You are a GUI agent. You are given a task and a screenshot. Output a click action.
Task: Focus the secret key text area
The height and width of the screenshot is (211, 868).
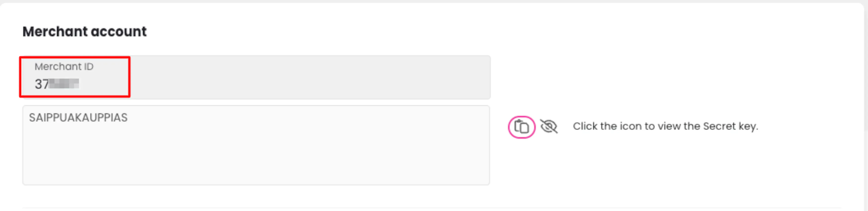[256, 145]
